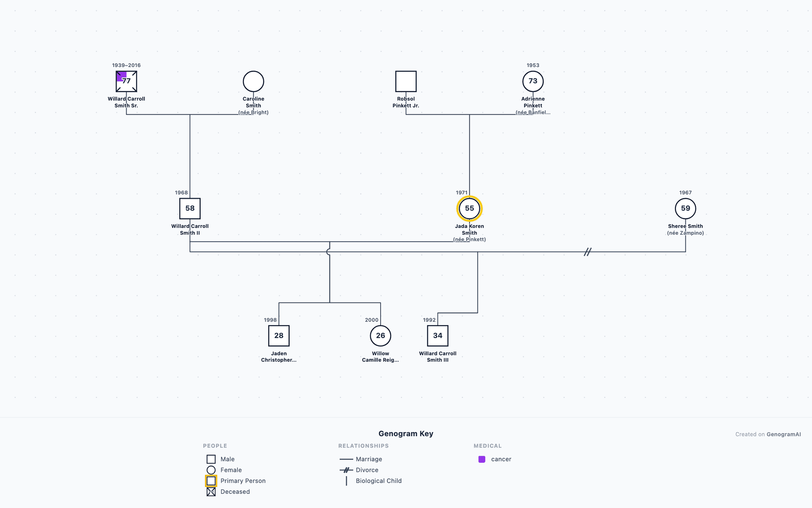812x508 pixels.
Task: Click Jaden Christopher node aged 28
Action: (x=279, y=336)
